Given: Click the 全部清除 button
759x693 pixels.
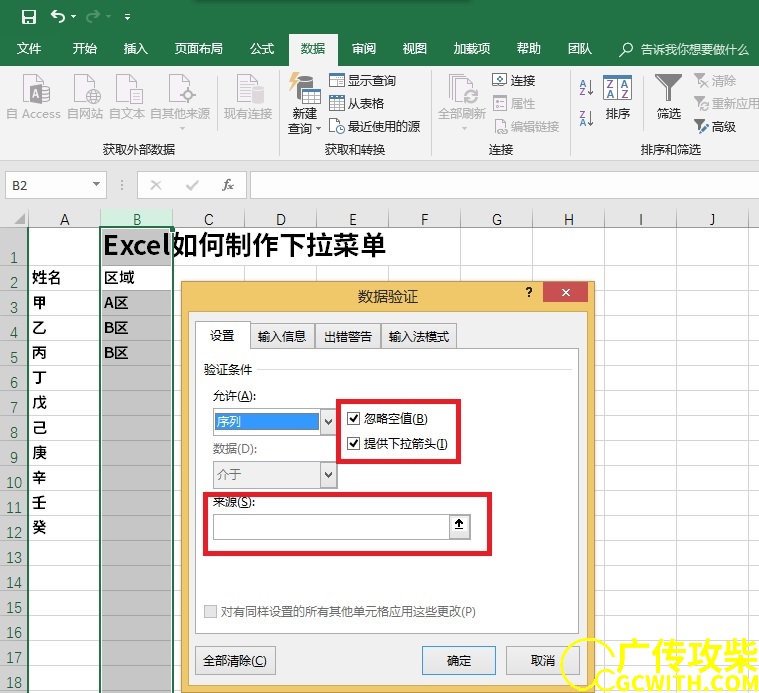Looking at the screenshot, I should pos(235,661).
